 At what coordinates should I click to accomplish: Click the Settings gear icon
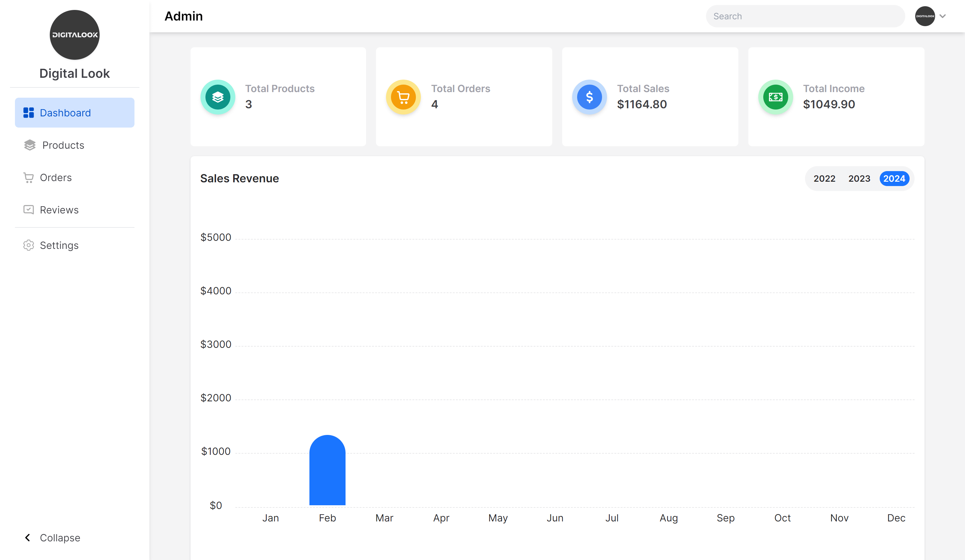click(x=29, y=245)
